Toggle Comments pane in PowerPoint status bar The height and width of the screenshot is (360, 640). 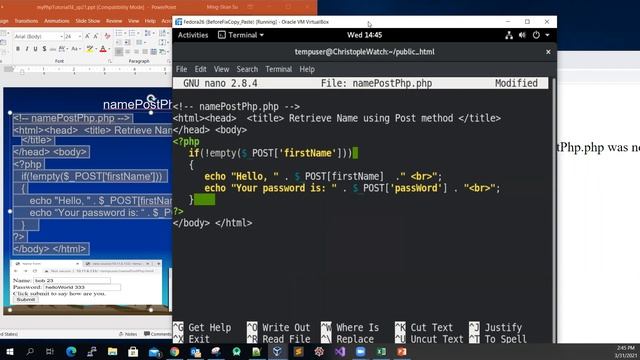point(158,334)
